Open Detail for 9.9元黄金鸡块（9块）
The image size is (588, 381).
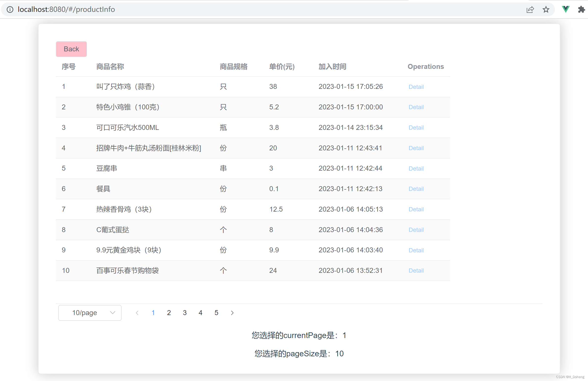click(416, 250)
